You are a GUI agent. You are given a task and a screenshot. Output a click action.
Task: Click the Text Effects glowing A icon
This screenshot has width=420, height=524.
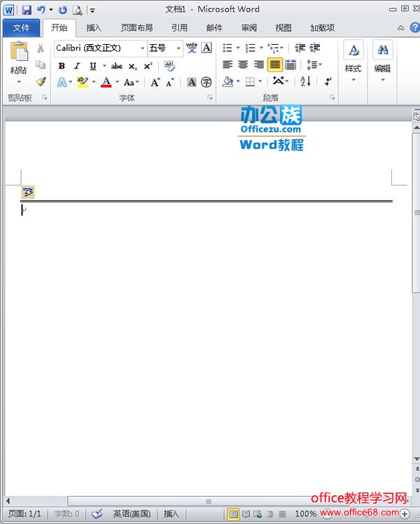(62, 82)
